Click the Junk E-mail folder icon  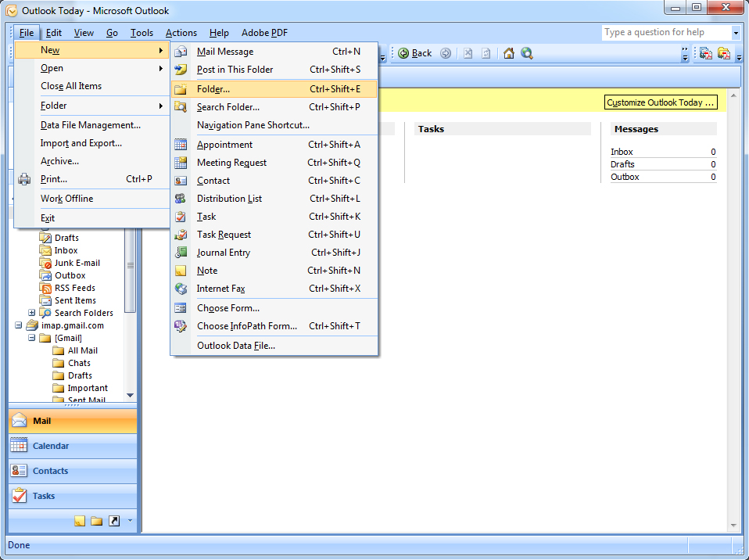click(46, 264)
